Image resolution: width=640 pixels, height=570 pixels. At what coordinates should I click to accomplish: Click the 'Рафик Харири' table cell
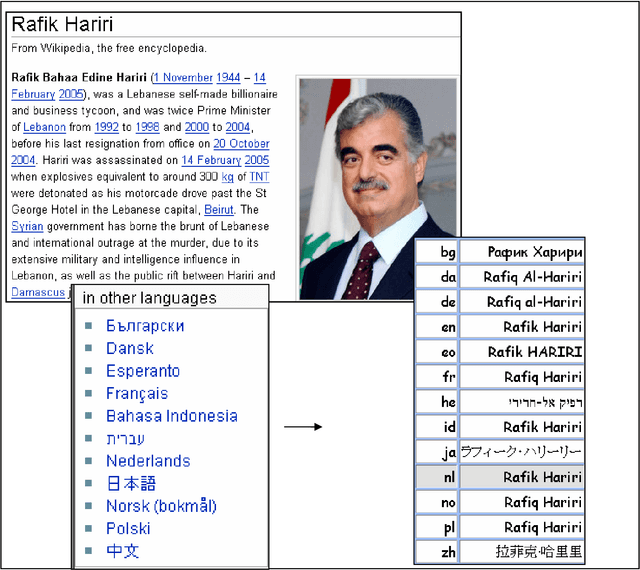[x=522, y=252]
